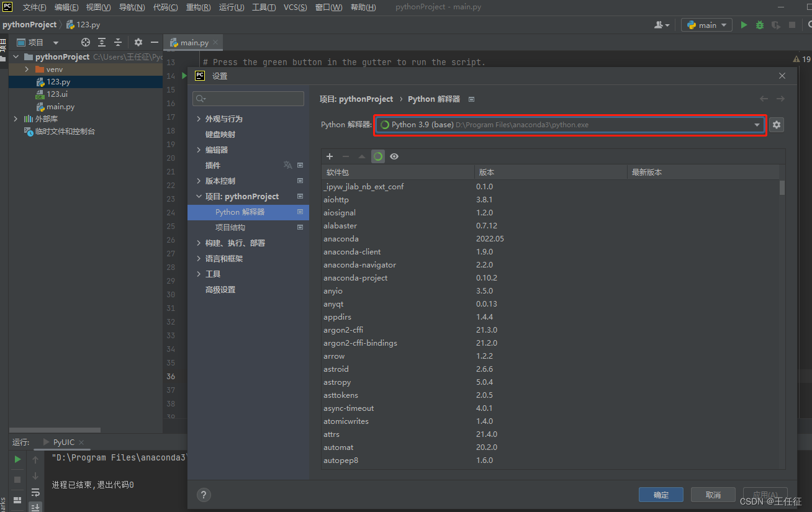Click the upgrade package up-arrow icon
Image resolution: width=812 pixels, height=512 pixels.
click(362, 156)
